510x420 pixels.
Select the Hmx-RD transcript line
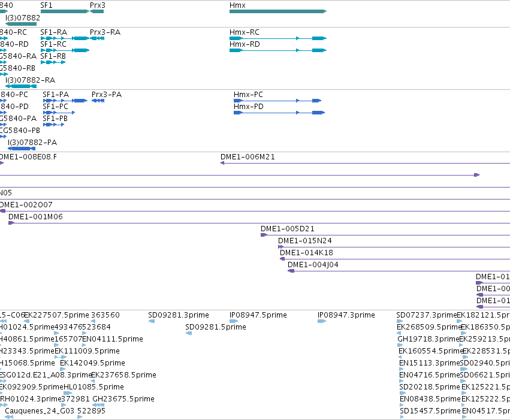[x=278, y=50]
